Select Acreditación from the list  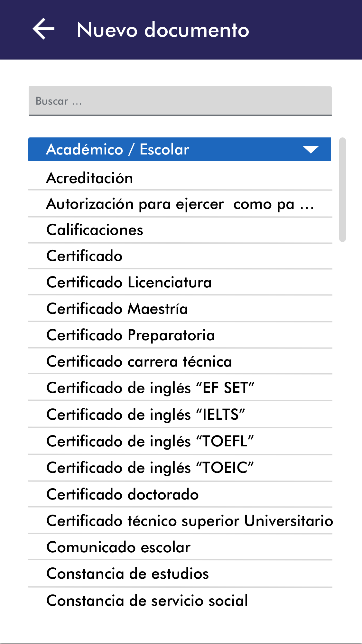pos(90,178)
